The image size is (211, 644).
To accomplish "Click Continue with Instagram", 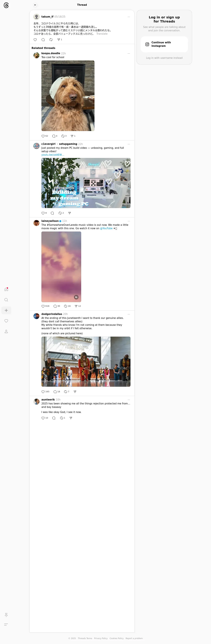I will [164, 44].
